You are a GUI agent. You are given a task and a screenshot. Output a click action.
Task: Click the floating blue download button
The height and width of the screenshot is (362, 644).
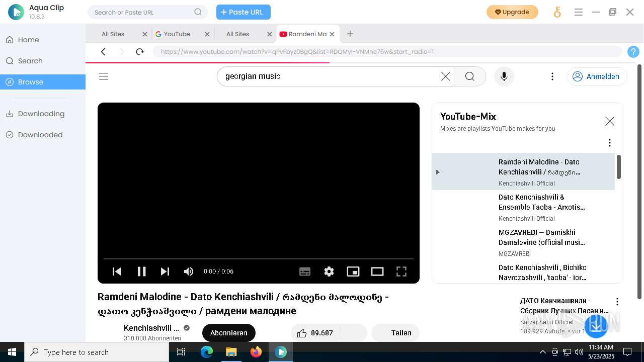pos(596,325)
